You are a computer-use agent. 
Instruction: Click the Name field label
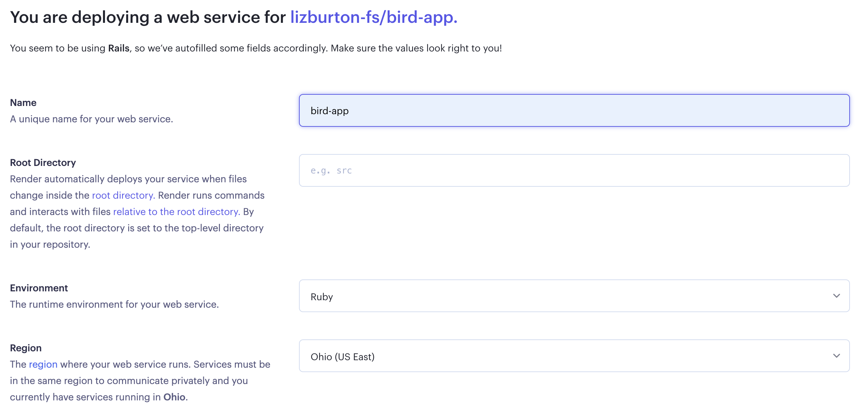pyautogui.click(x=23, y=102)
